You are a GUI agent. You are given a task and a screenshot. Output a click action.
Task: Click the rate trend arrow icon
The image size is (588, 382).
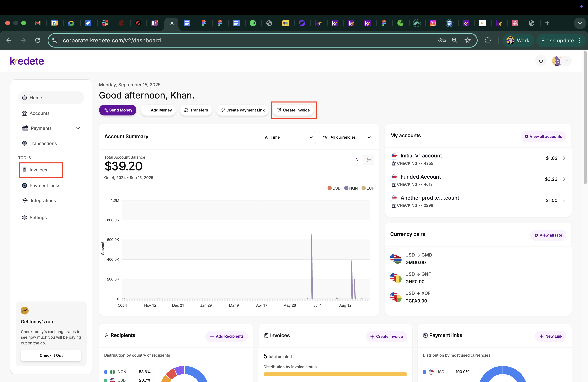click(x=25, y=310)
